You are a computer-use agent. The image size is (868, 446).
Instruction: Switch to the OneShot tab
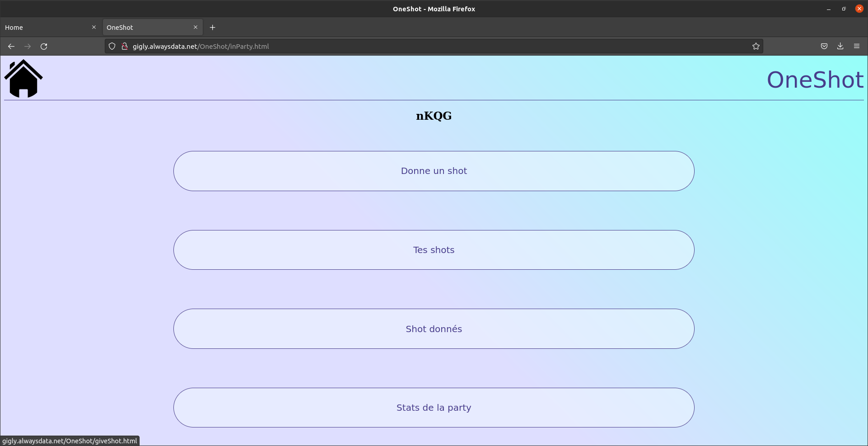pyautogui.click(x=145, y=27)
